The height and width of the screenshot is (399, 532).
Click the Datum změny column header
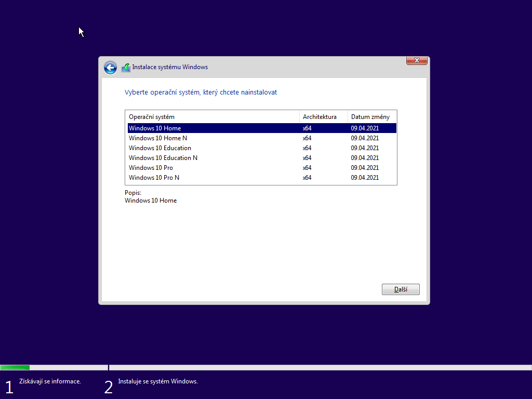(x=370, y=117)
